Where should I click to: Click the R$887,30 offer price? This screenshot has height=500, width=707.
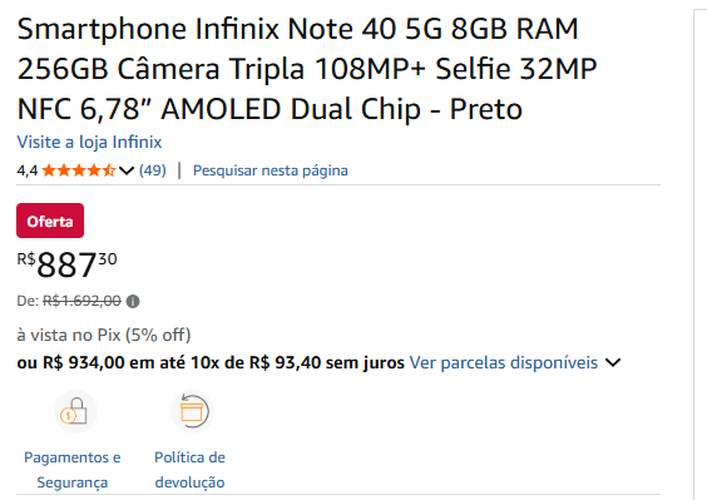(x=67, y=265)
